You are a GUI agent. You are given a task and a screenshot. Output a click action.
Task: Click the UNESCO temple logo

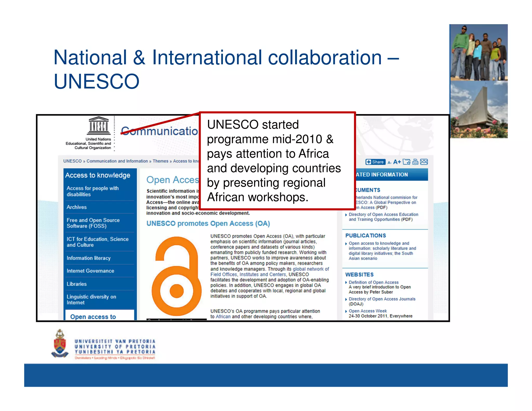[99, 126]
